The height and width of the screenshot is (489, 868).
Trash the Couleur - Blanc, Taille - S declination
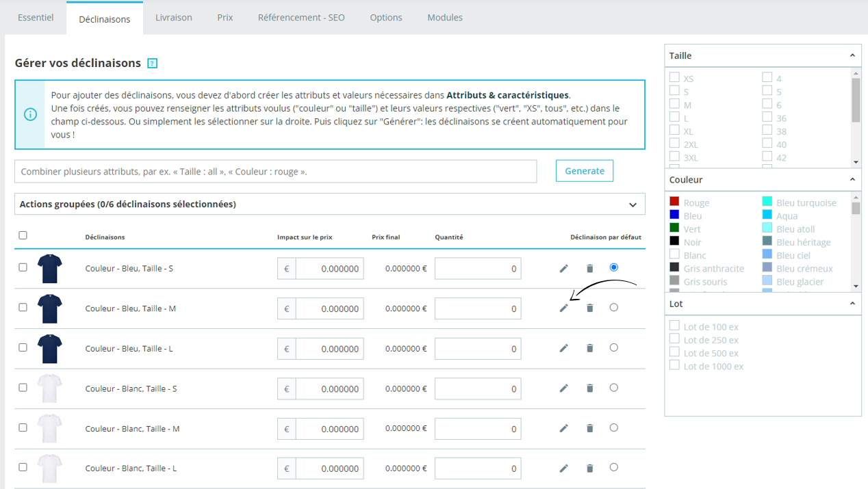[x=589, y=388]
